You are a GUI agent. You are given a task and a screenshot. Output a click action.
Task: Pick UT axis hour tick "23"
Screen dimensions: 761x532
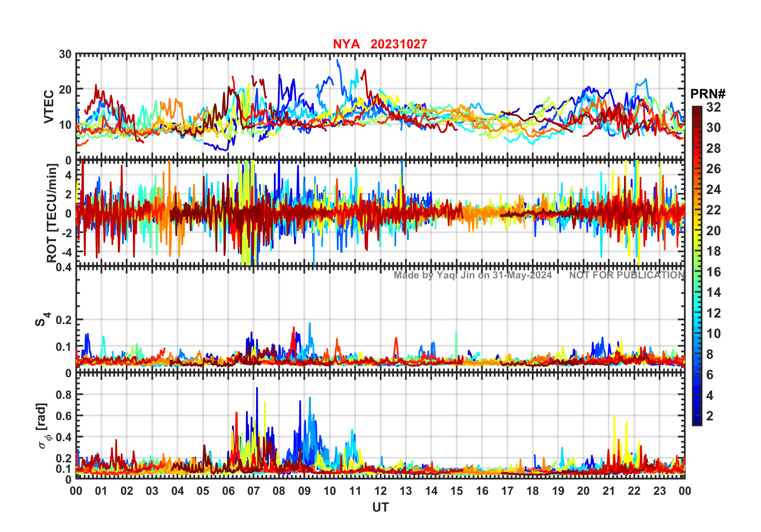(659, 491)
